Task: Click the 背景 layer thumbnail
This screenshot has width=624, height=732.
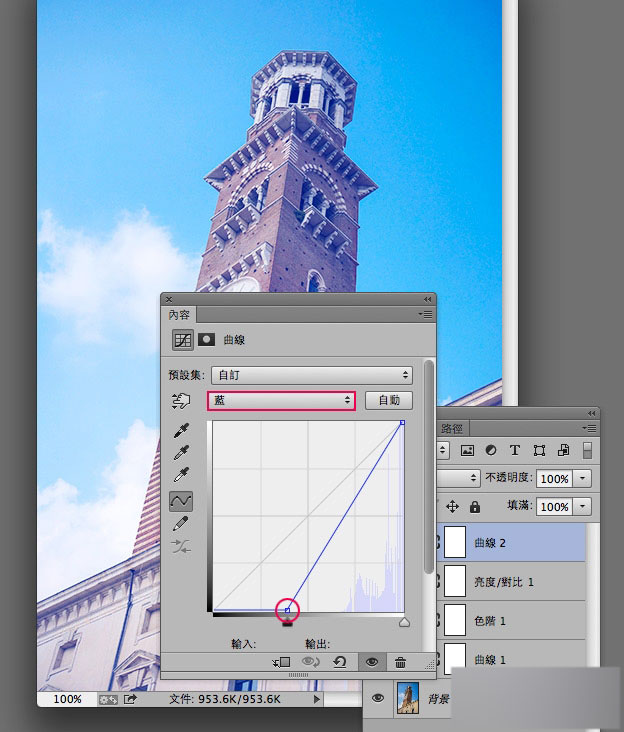Action: [x=408, y=698]
